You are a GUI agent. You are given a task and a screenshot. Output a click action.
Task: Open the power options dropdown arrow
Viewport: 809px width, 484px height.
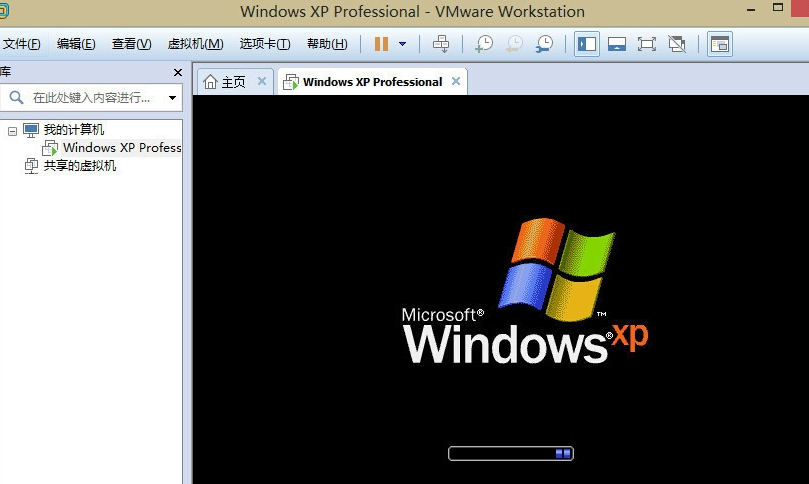click(x=402, y=44)
